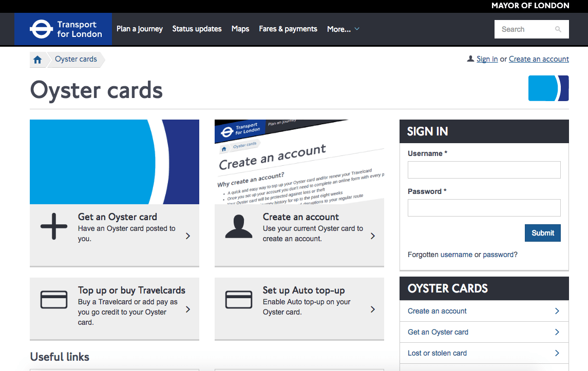Click the Top up or buy Travelcards heading

point(131,290)
